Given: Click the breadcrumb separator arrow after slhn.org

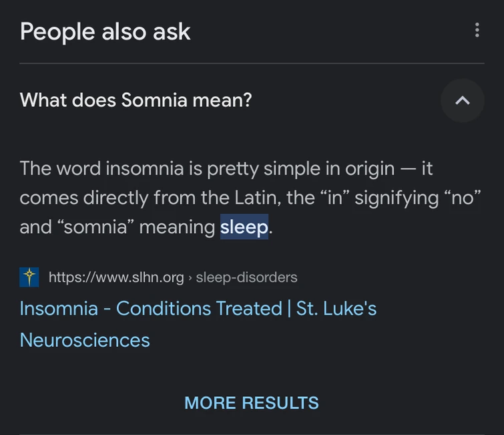Looking at the screenshot, I should click(x=190, y=278).
